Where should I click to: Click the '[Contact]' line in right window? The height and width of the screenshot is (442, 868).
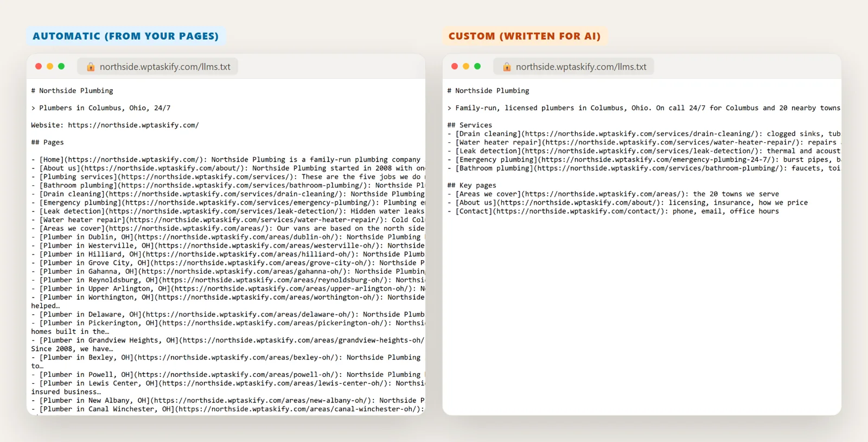click(613, 211)
